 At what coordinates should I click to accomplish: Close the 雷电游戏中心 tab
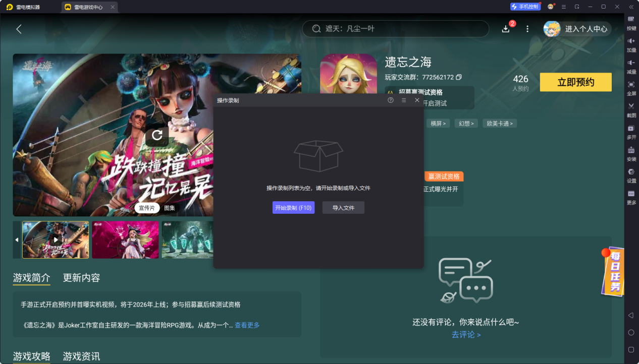click(x=112, y=7)
